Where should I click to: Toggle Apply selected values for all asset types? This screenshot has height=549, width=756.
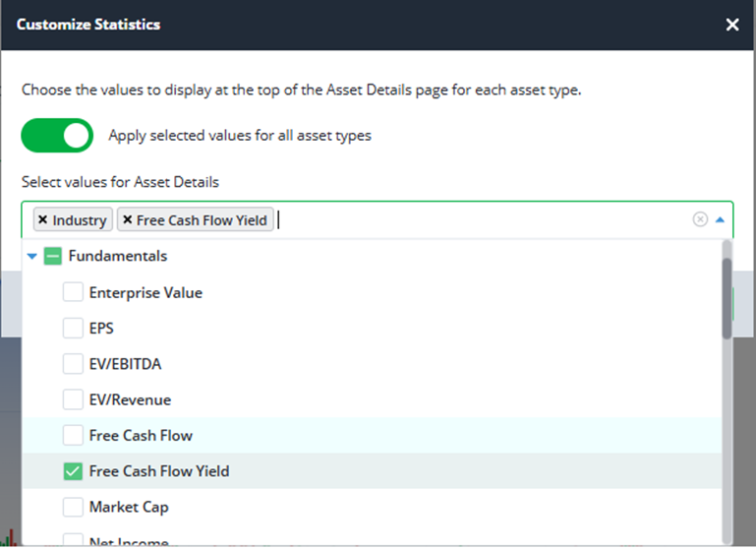57,136
